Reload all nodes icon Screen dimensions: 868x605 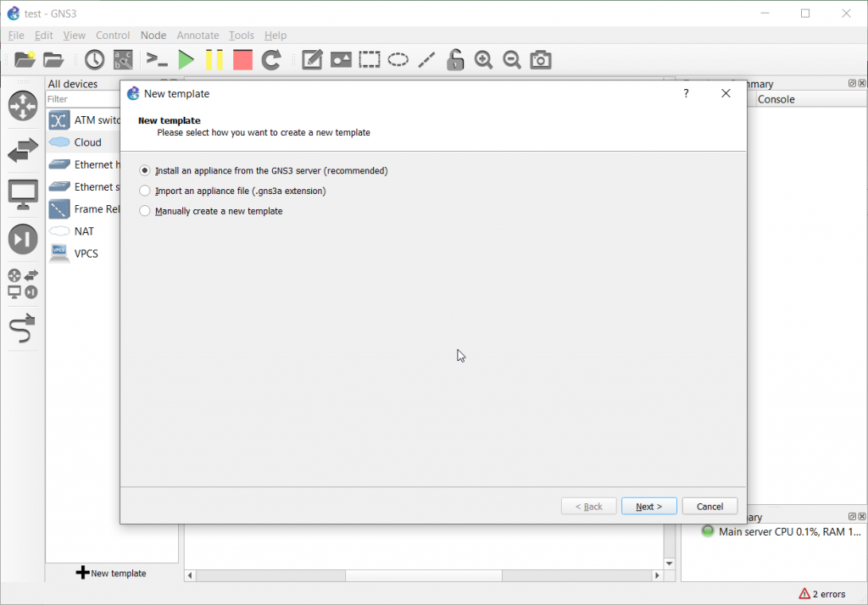271,59
